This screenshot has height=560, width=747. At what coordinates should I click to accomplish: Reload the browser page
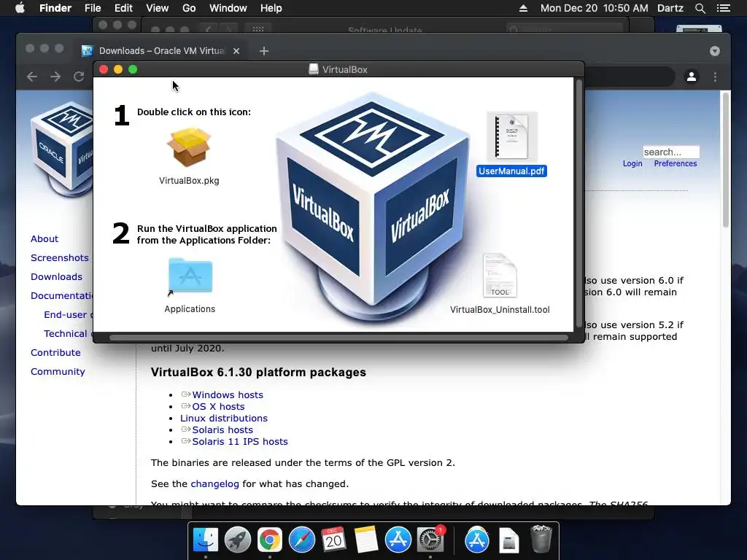tap(79, 77)
